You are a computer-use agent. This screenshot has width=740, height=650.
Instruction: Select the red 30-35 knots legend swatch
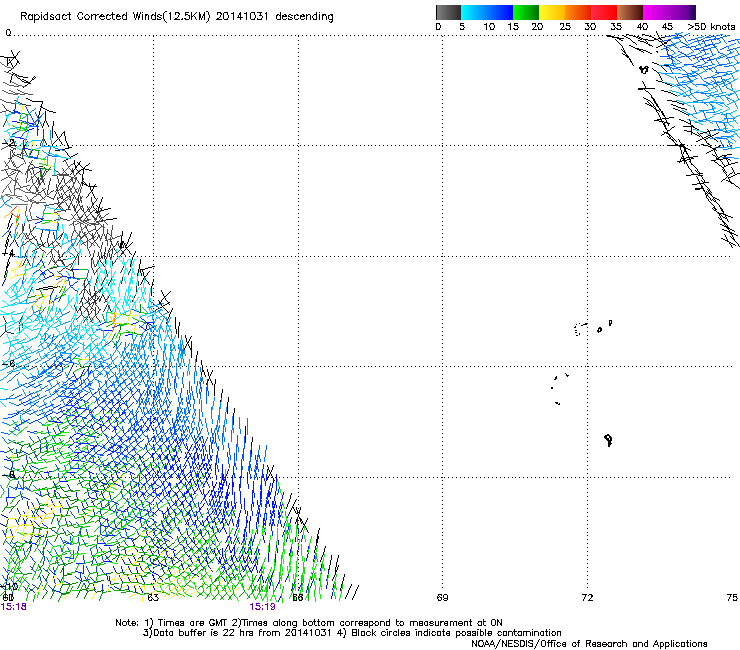pos(604,12)
